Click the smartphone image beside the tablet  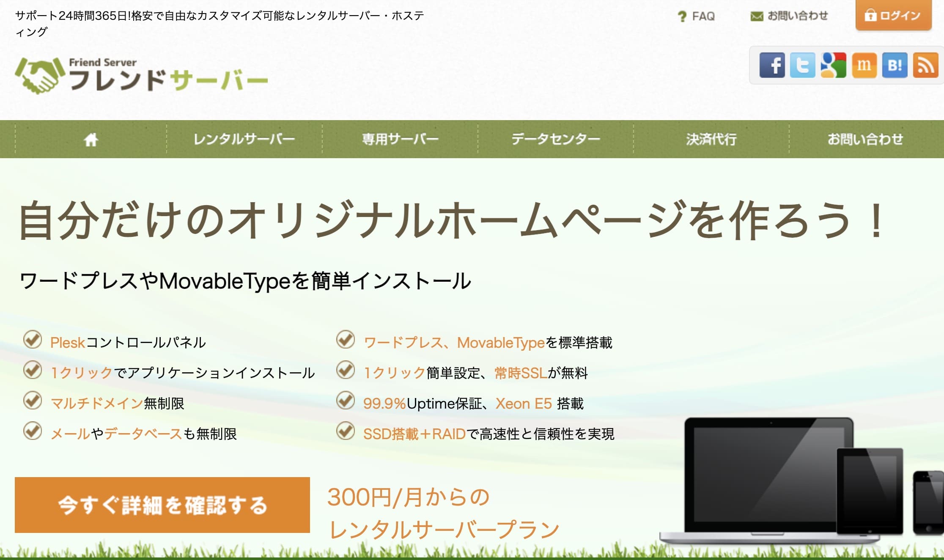coord(928,502)
